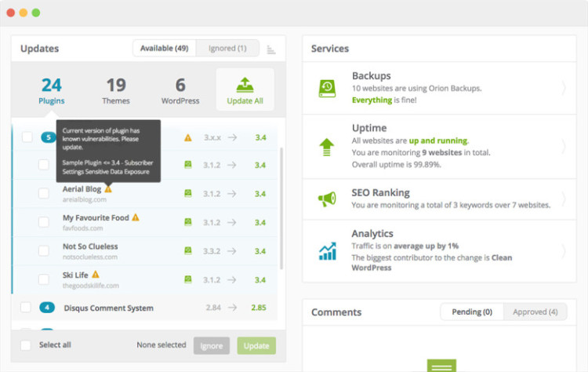Click the Uptime green arrow icon
Viewport: 588px width, 372px height.
[x=327, y=146]
